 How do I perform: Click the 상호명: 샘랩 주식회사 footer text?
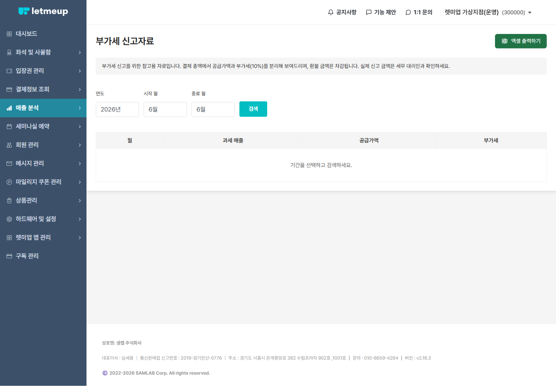point(122,343)
